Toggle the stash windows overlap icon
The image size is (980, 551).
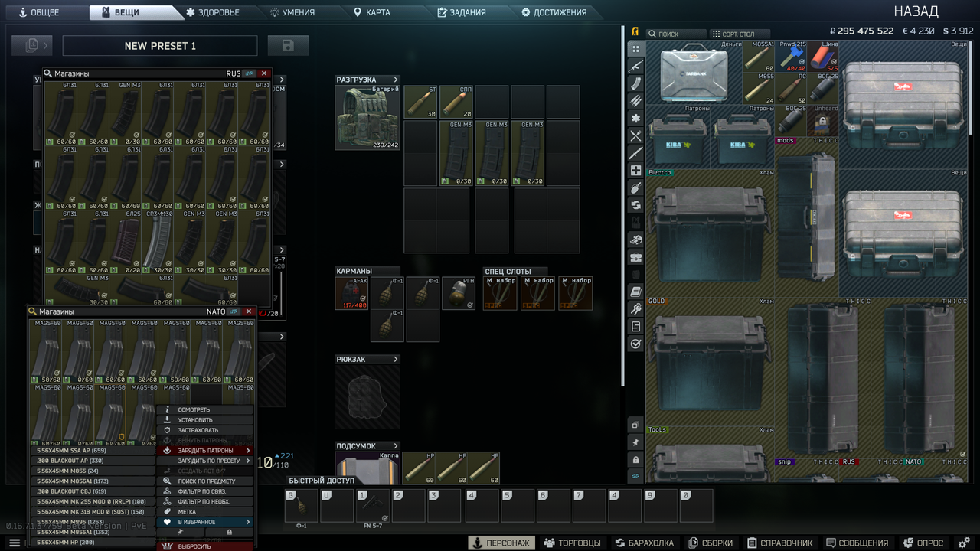pos(635,424)
